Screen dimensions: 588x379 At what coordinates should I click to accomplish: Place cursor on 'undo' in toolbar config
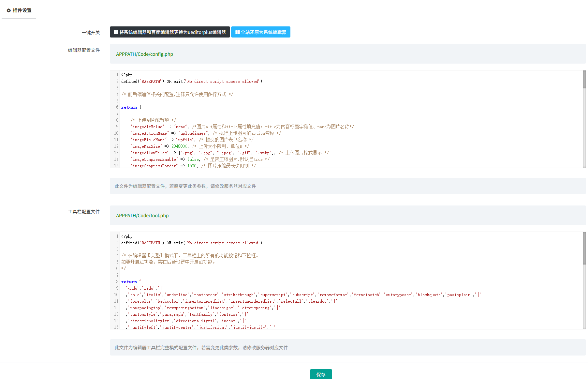click(x=133, y=288)
